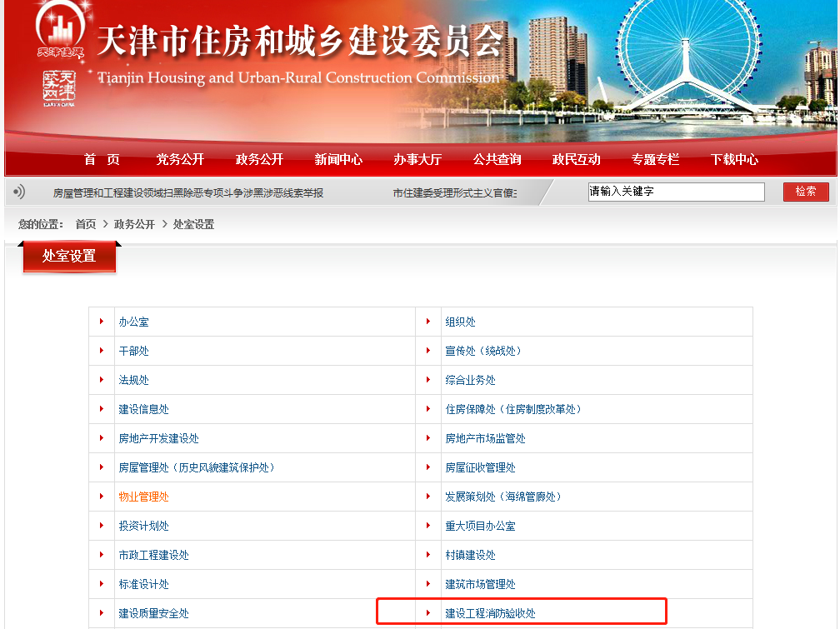Click red arrow bullet beside 建设工程消防验收处
The image size is (840, 629).
point(428,613)
